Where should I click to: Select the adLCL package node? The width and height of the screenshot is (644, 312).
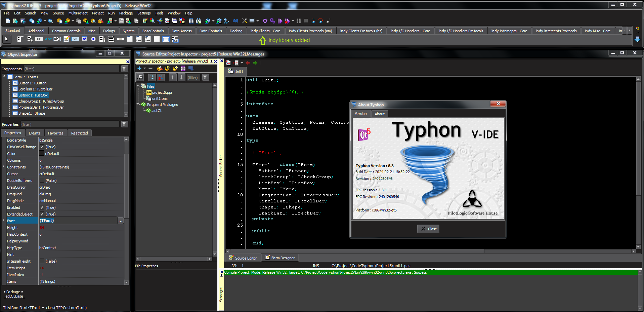tap(157, 111)
